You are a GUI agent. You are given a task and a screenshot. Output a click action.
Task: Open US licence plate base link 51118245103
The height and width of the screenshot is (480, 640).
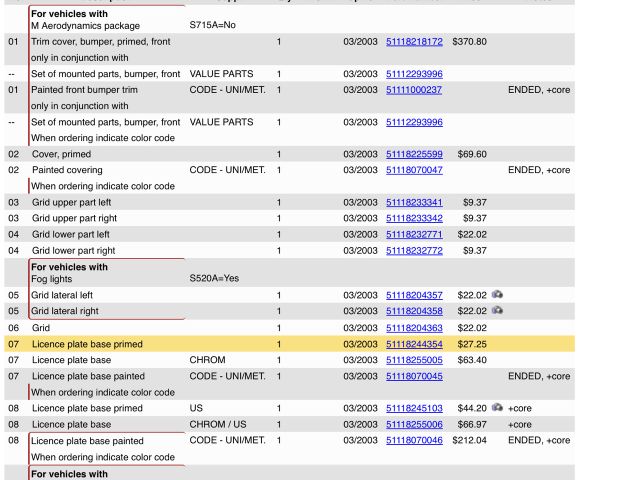pos(414,408)
